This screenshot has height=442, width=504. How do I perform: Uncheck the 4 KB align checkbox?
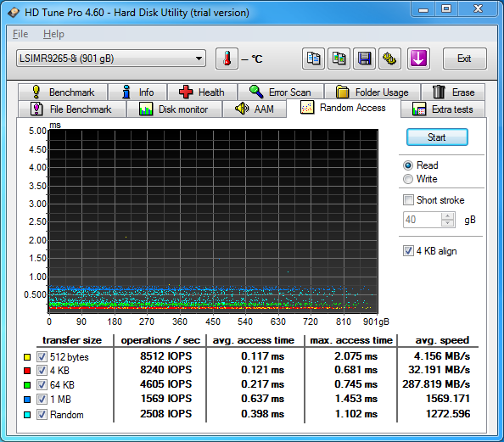click(408, 251)
